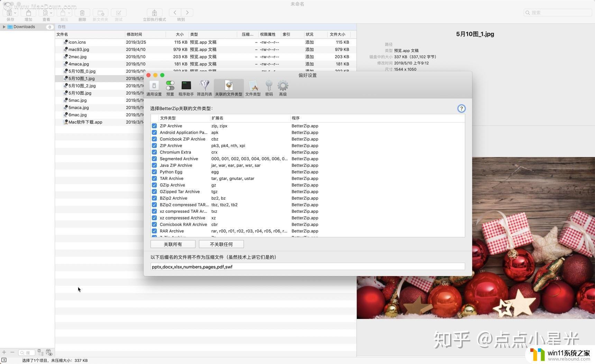Go forward with right arrow in 转到
Image resolution: width=595 pixels, height=364 pixels.
[x=187, y=12]
